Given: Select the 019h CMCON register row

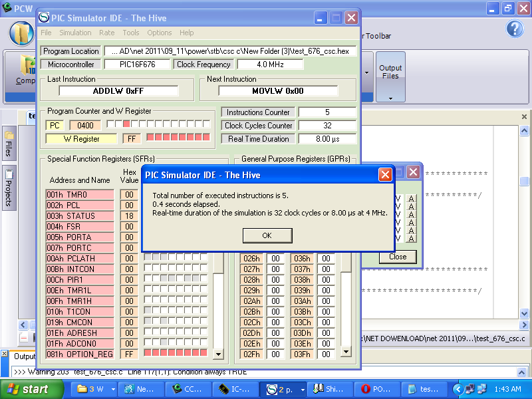Looking at the screenshot, I should coord(80,323).
